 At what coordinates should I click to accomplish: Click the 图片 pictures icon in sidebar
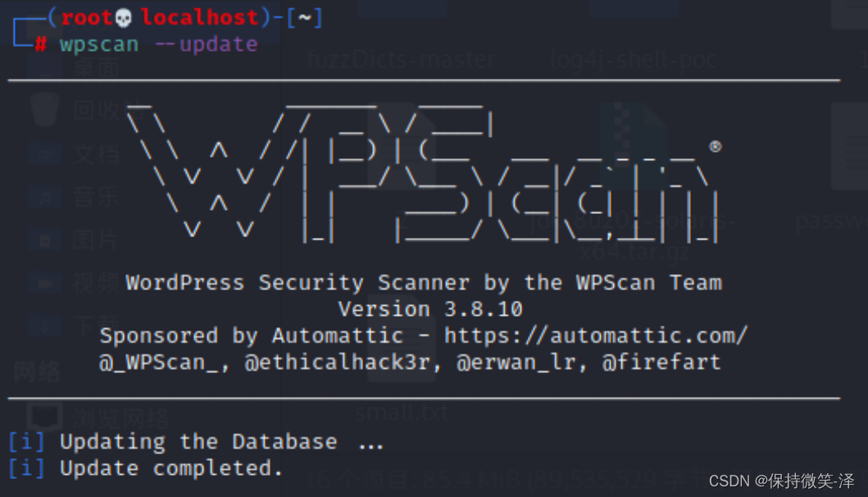coord(42,239)
